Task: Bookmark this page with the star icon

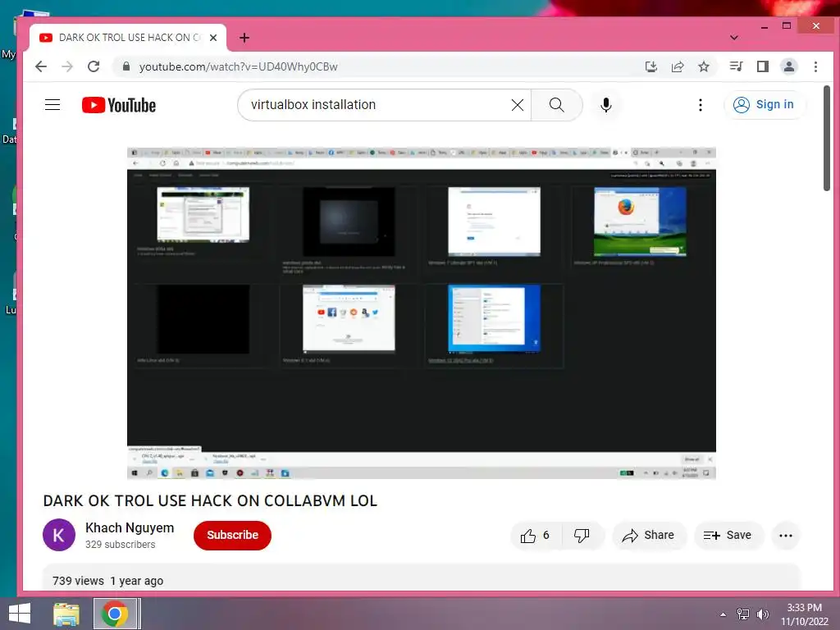Action: [704, 66]
